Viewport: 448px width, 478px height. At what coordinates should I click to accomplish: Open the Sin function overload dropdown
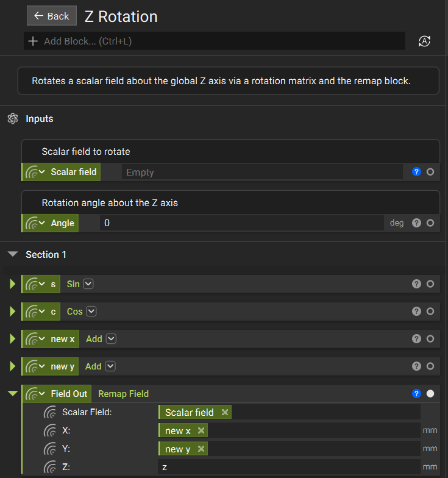(x=88, y=284)
